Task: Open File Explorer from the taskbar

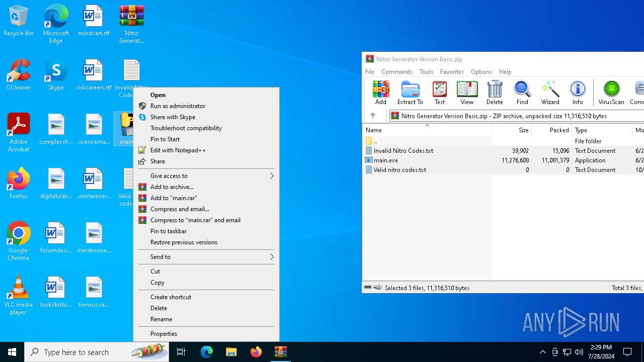Action: 231,352
